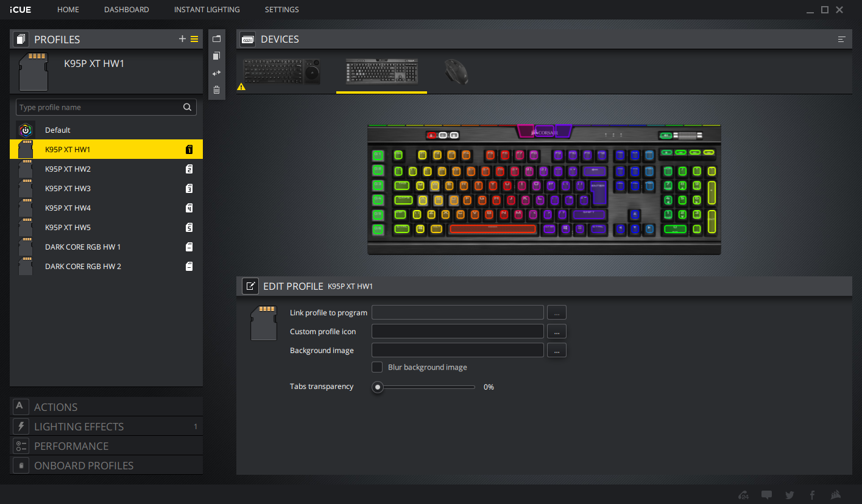Open the chat bubble forum icon

[x=767, y=495]
